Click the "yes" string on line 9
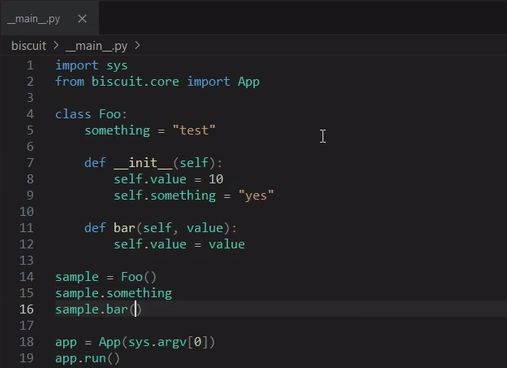The width and height of the screenshot is (507, 368). coord(256,196)
